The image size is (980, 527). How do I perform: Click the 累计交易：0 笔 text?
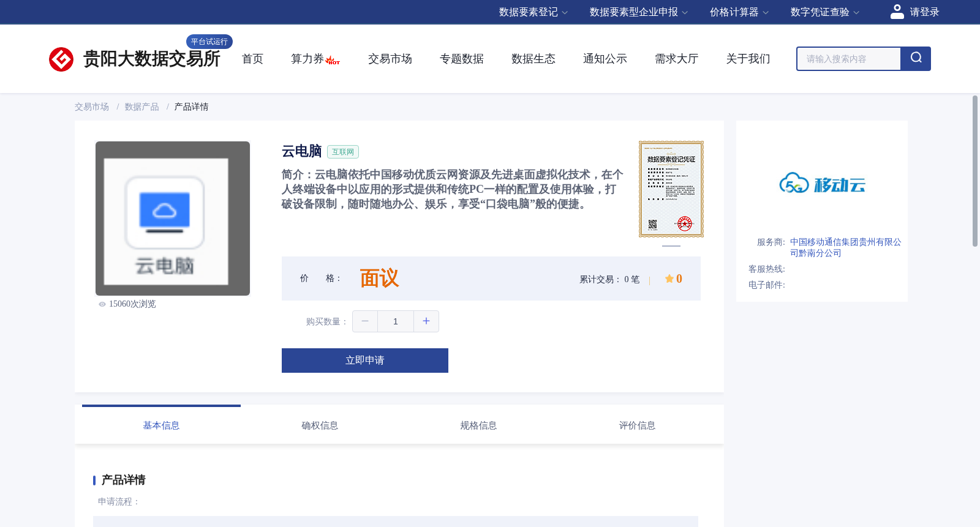[609, 279]
